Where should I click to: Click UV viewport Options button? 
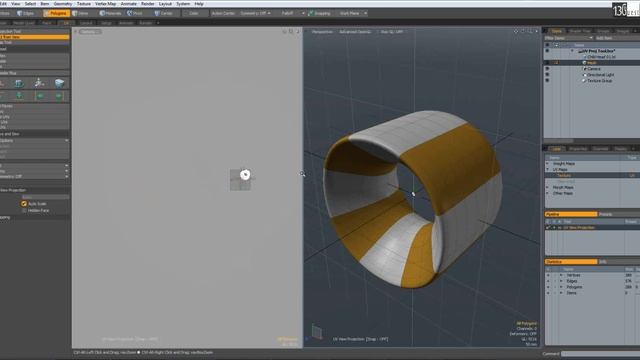89,31
